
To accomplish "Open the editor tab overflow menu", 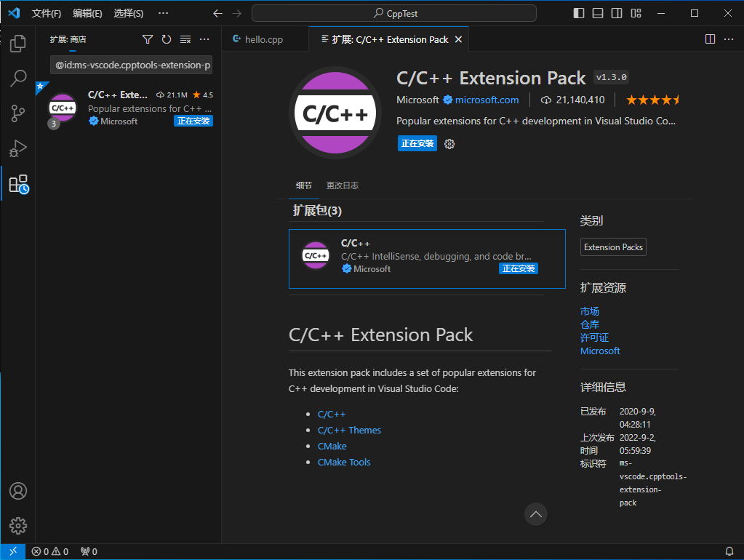I will pyautogui.click(x=729, y=39).
